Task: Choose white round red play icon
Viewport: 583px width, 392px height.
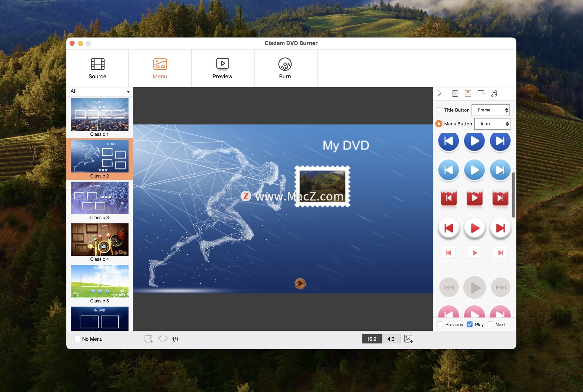Action: [x=475, y=228]
